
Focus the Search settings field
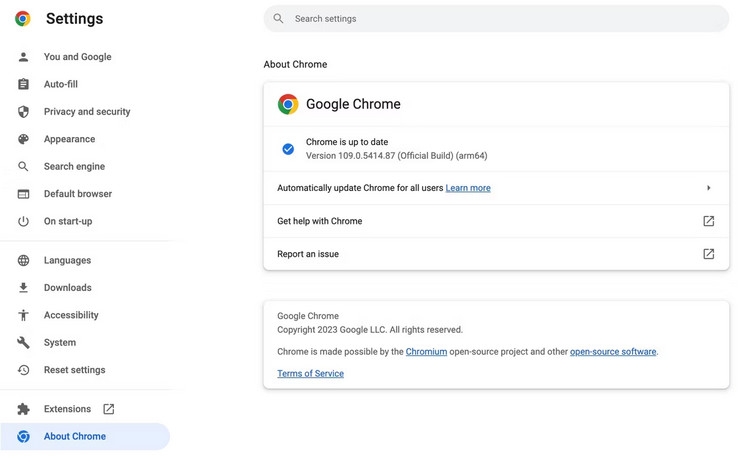click(x=496, y=19)
